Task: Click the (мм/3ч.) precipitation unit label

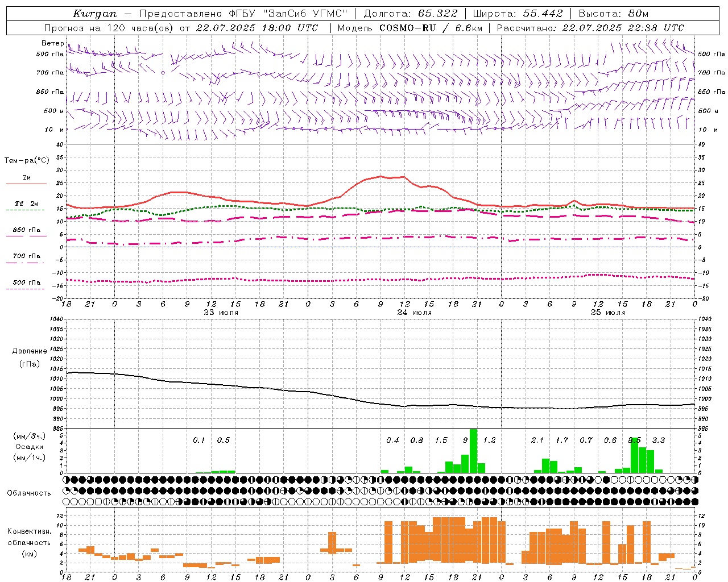Action: 28,436
